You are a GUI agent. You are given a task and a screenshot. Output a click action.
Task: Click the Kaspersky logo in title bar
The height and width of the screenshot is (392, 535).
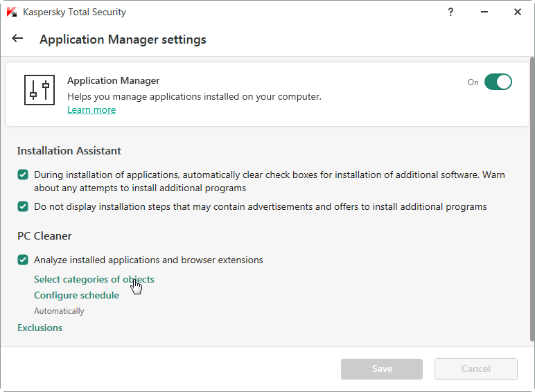[12, 12]
